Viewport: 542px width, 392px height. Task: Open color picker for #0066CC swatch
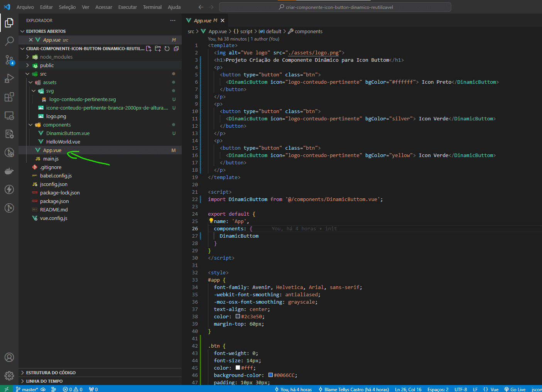click(x=271, y=375)
